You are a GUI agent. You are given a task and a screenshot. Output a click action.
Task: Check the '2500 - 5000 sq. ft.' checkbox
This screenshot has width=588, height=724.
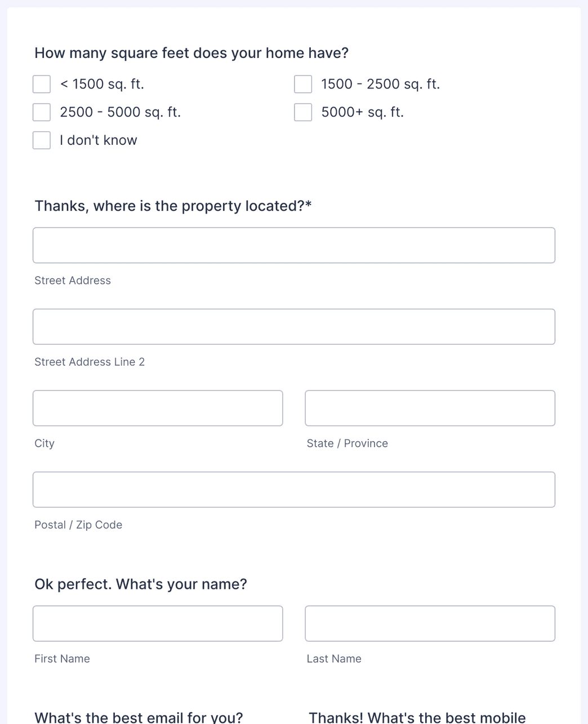pos(42,112)
